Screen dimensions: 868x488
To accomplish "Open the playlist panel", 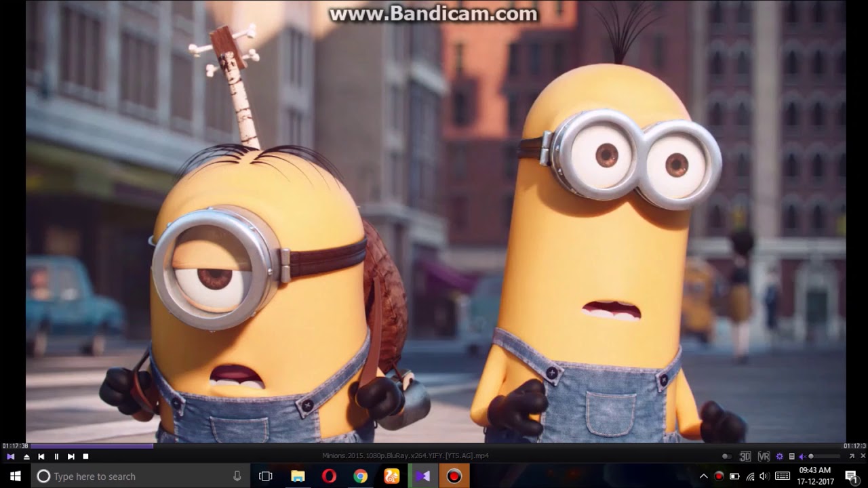I will click(x=791, y=456).
